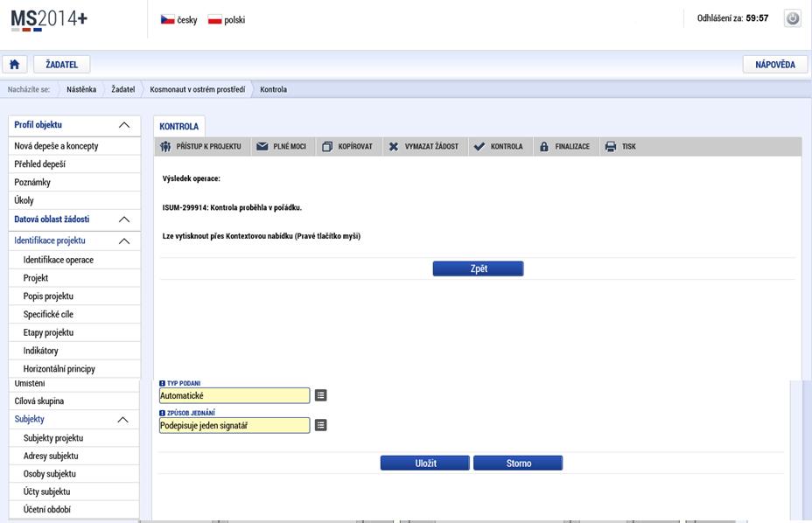The width and height of the screenshot is (812, 523).
Task: Open NÁPOVĚDA help button
Action: click(774, 64)
